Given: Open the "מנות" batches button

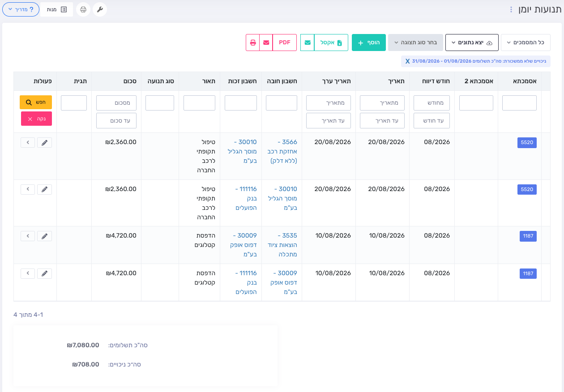Looking at the screenshot, I should 57,9.
